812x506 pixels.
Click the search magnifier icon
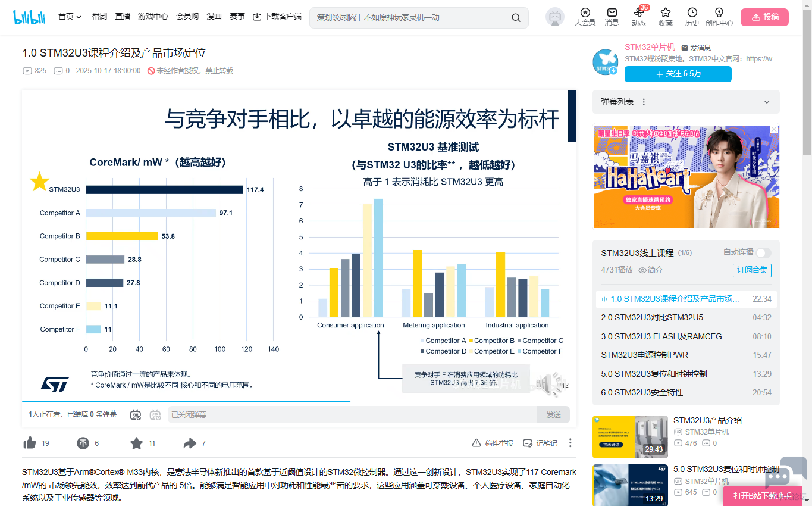pos(516,18)
